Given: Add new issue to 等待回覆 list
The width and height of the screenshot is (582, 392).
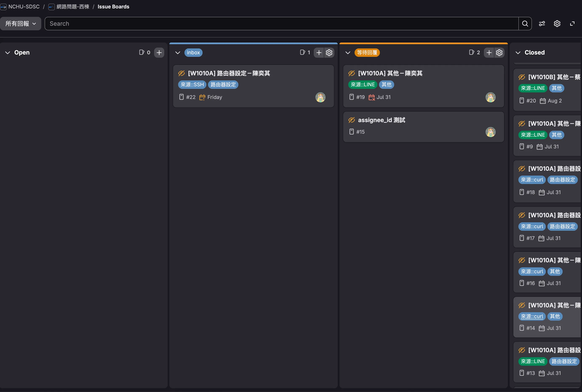Looking at the screenshot, I should (x=489, y=52).
